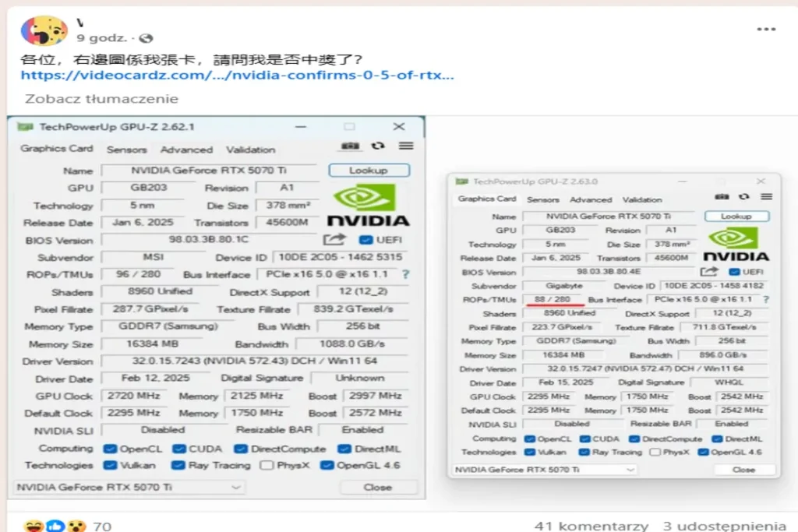The height and width of the screenshot is (532, 798).
Task: Click the refresh icon in GPU-Z 2.62.1
Action: point(378,146)
